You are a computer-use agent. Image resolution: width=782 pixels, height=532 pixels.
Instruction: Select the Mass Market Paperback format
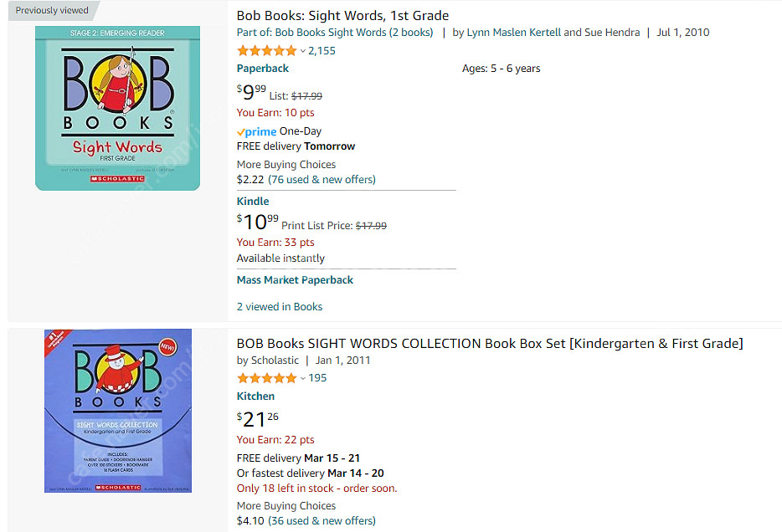[295, 279]
